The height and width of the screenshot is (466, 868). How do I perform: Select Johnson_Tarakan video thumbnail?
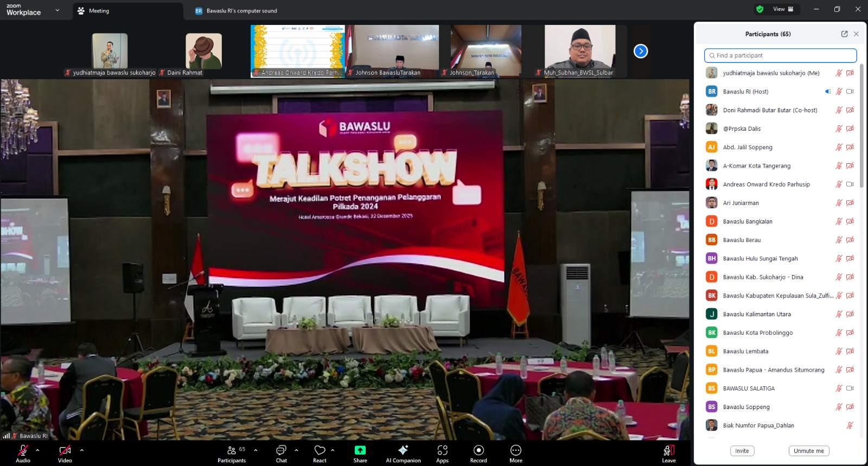tap(486, 51)
